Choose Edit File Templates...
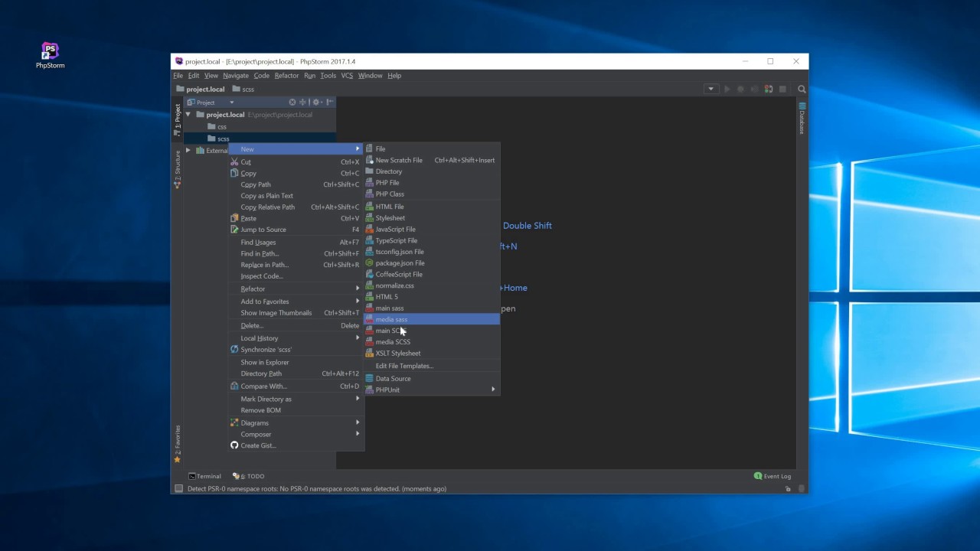The height and width of the screenshot is (551, 980). (x=432, y=366)
